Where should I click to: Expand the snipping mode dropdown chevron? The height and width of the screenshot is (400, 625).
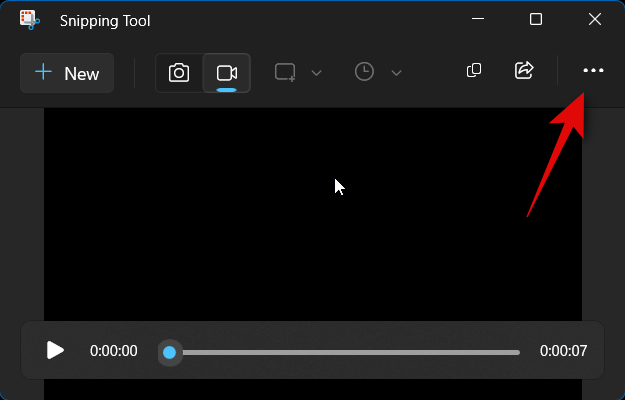click(317, 73)
